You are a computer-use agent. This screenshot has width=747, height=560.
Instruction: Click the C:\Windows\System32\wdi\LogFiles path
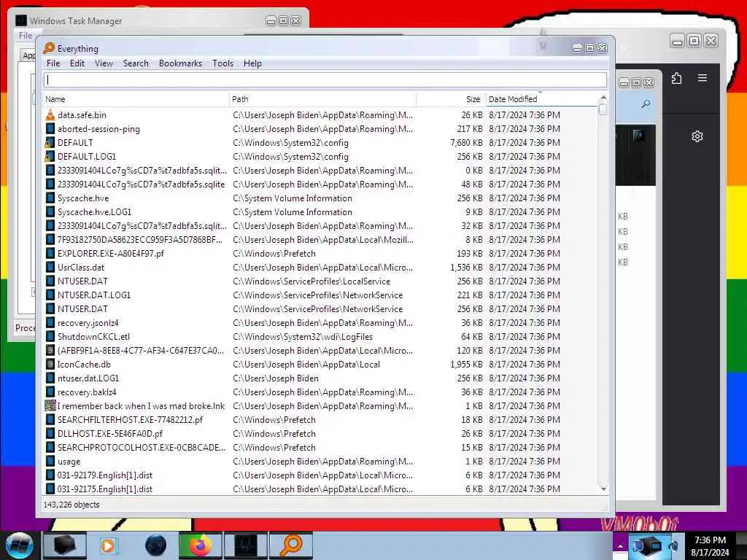pyautogui.click(x=303, y=336)
